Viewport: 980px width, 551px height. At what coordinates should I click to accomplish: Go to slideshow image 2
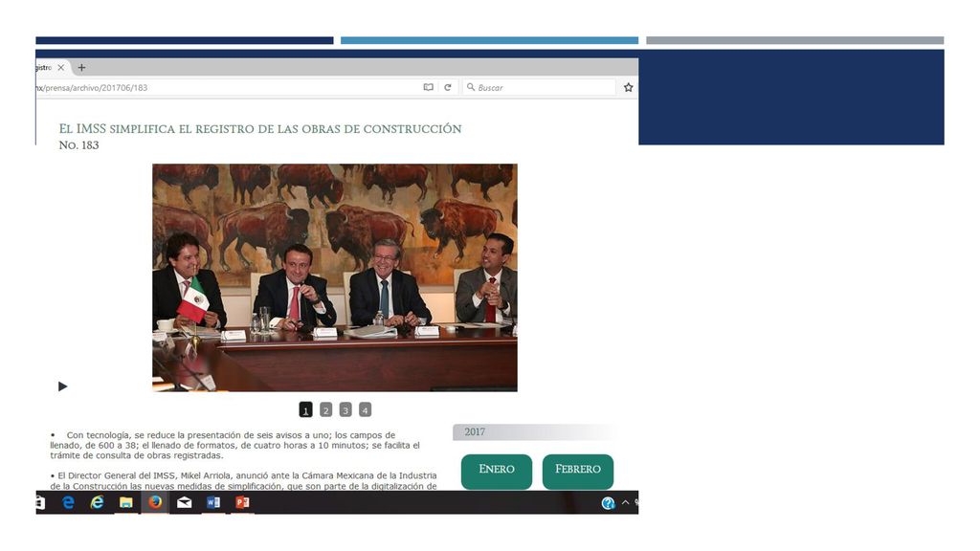coord(325,409)
